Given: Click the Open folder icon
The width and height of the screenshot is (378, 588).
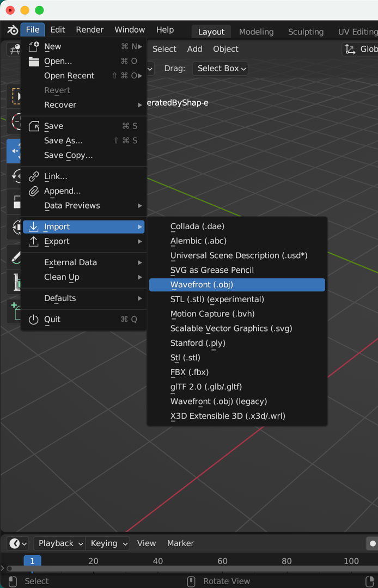Looking at the screenshot, I should 34,61.
